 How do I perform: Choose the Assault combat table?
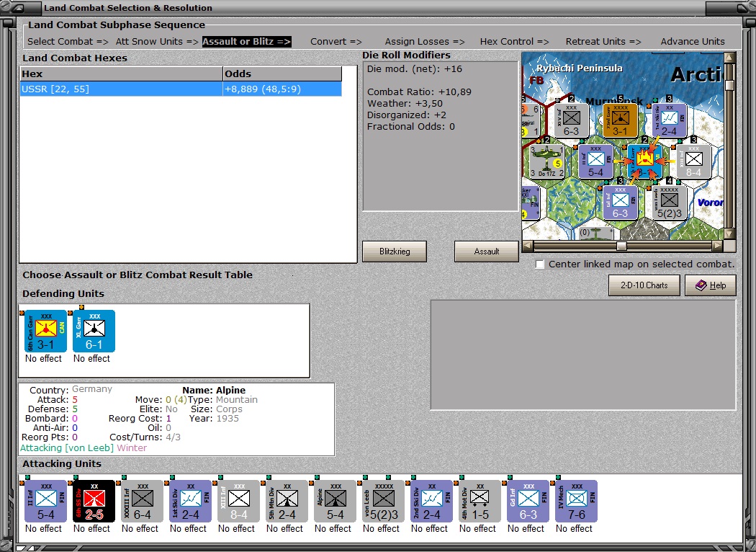click(486, 251)
